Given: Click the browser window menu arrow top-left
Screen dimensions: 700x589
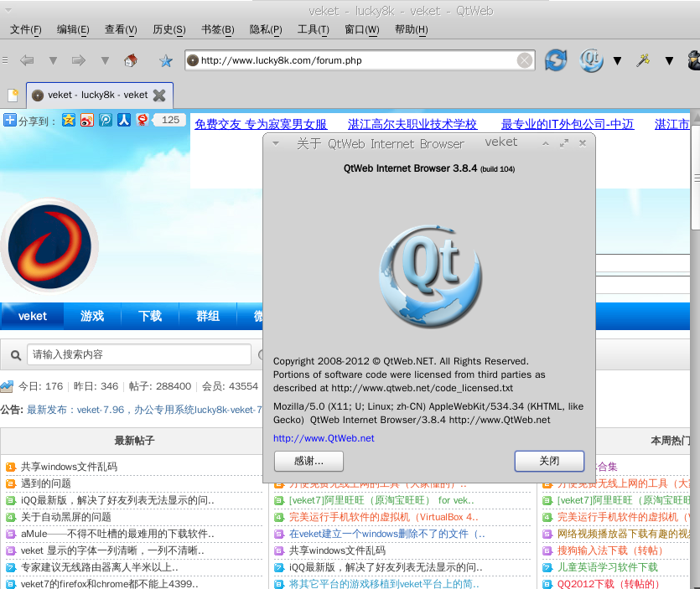Looking at the screenshot, I should [x=8, y=10].
